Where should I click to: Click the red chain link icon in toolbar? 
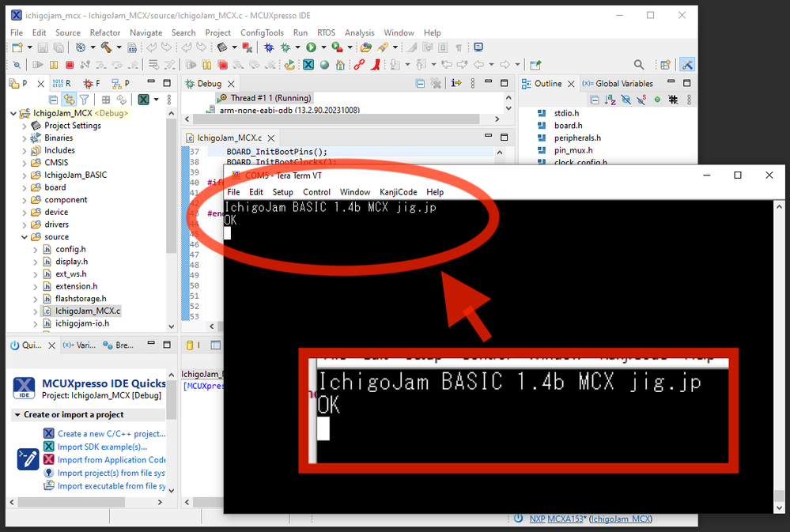coord(359,65)
